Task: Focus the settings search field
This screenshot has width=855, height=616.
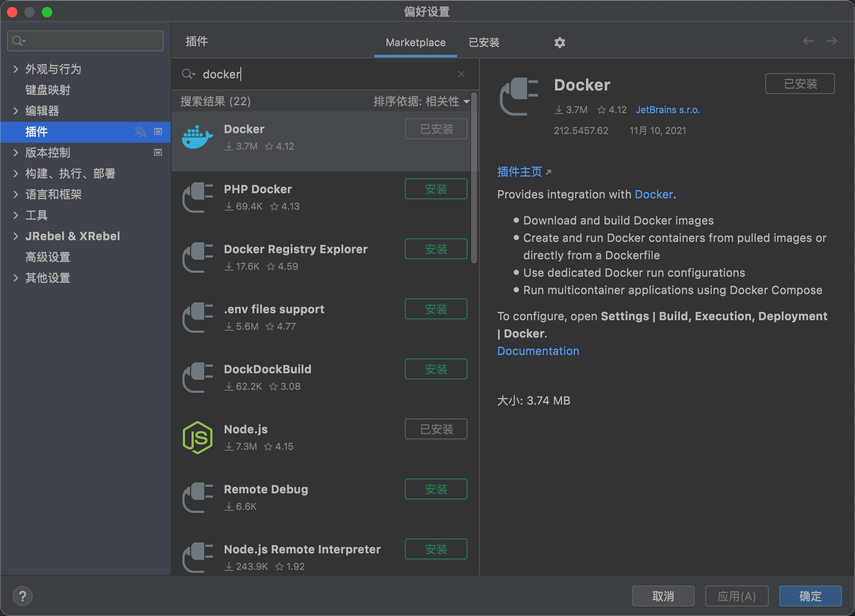Action: (85, 41)
